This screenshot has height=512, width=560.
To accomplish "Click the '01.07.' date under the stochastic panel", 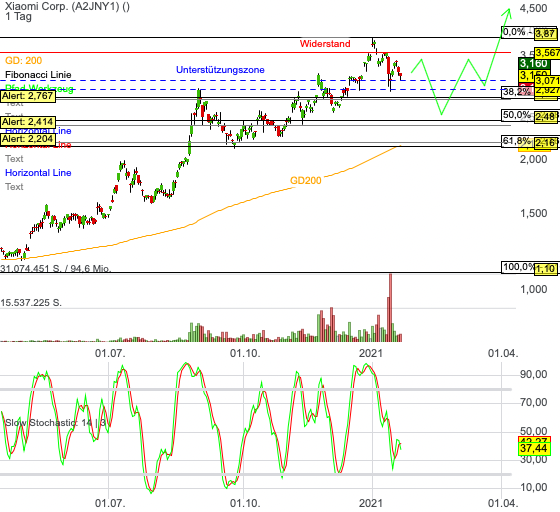I will coord(110,503).
